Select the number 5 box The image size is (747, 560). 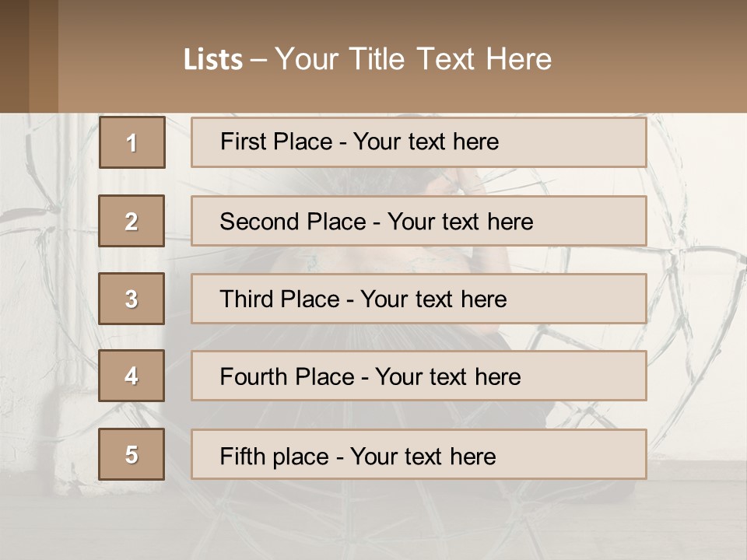tap(132, 454)
